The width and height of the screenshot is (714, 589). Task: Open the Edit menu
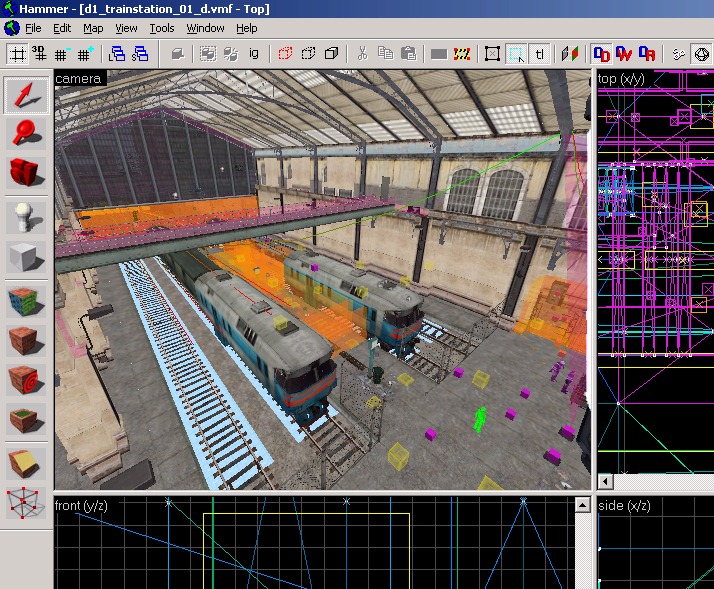tap(62, 28)
